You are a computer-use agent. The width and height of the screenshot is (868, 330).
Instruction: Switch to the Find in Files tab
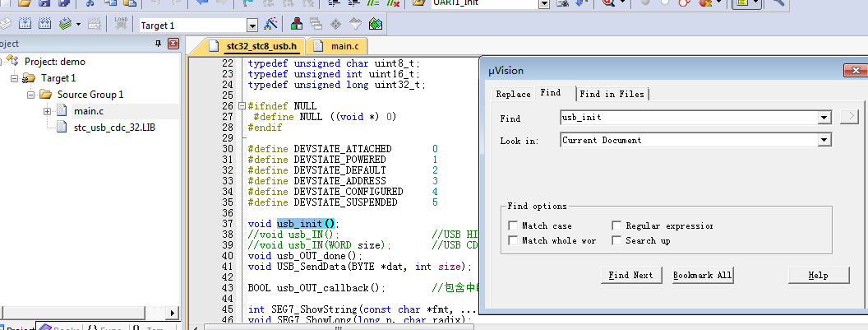click(x=612, y=95)
